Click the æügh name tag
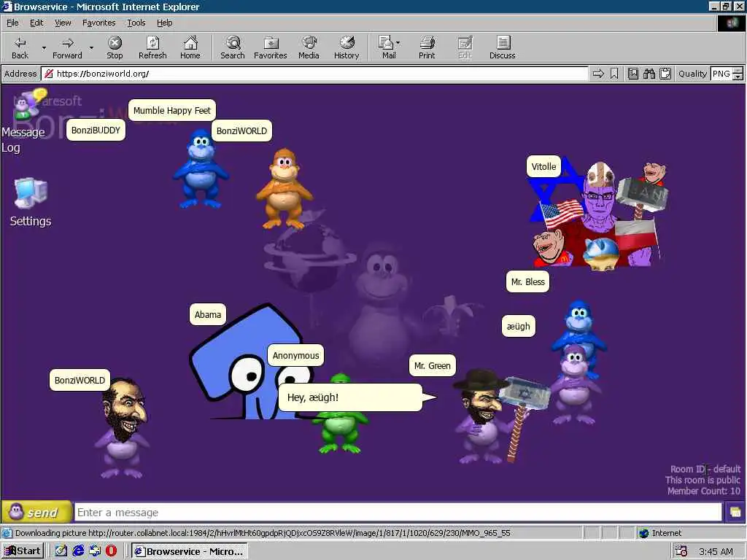Image resolution: width=747 pixels, height=560 pixels. 519,326
